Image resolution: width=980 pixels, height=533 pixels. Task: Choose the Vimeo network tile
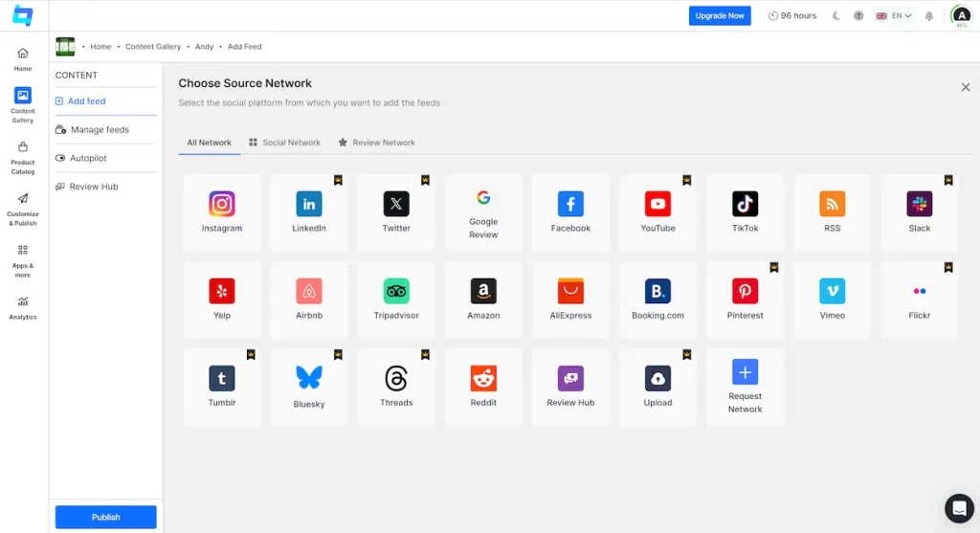click(x=832, y=300)
